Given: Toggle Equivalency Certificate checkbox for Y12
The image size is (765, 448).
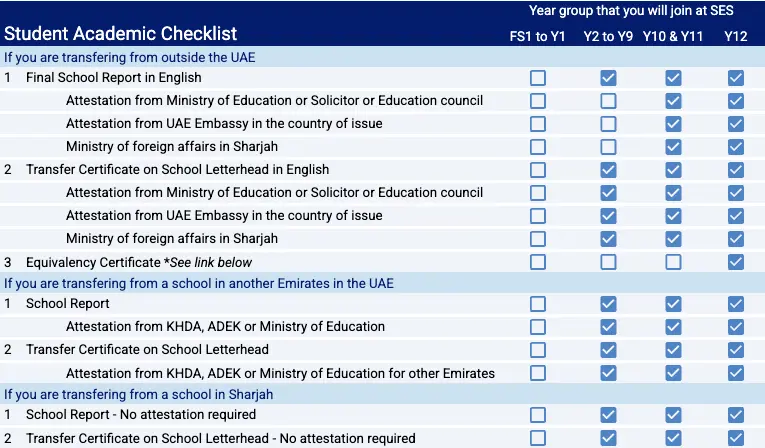Looking at the screenshot, I should pos(736,262).
